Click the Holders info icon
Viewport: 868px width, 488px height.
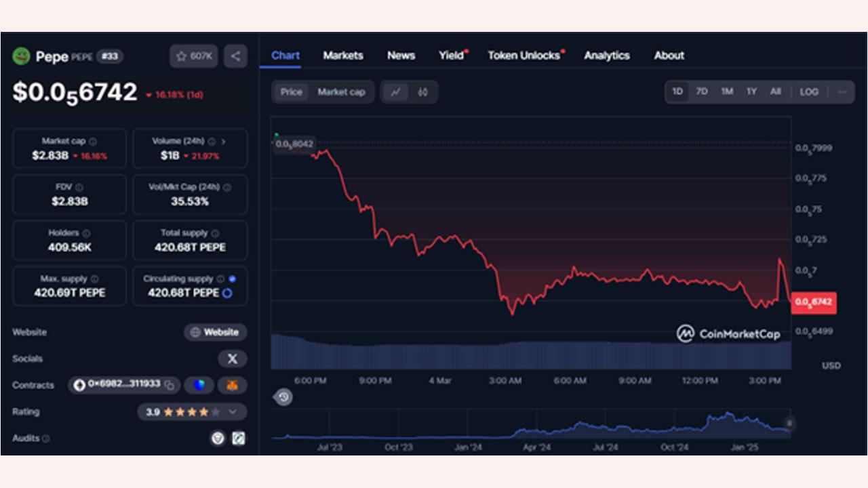(86, 233)
